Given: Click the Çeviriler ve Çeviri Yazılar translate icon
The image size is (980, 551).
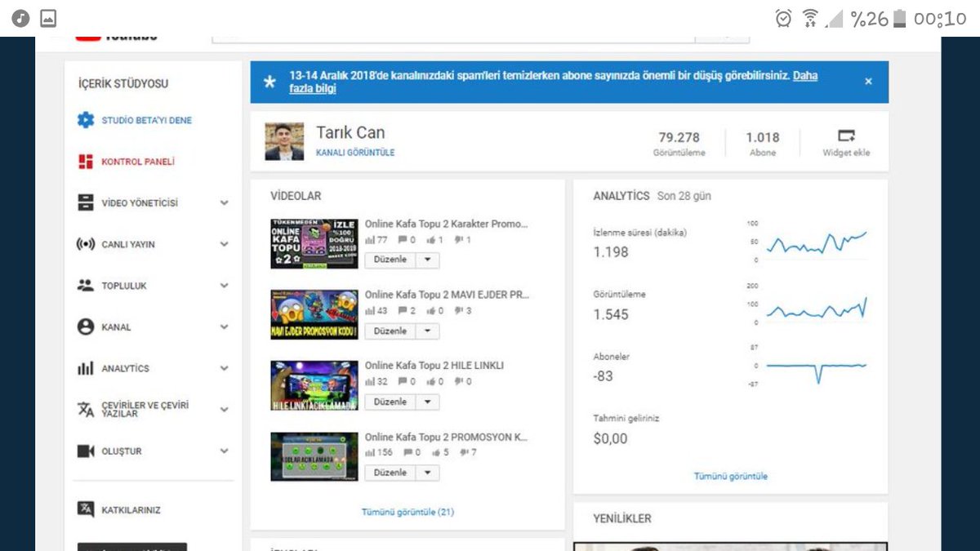Looking at the screenshot, I should (86, 409).
